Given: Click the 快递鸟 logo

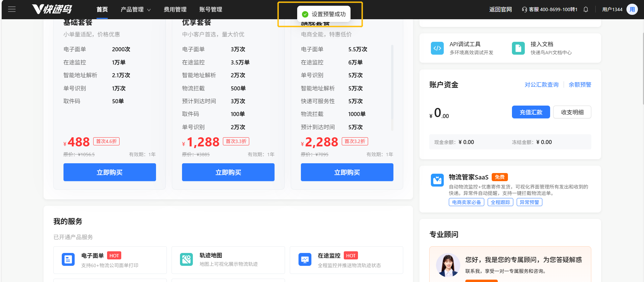Looking at the screenshot, I should click(52, 9).
